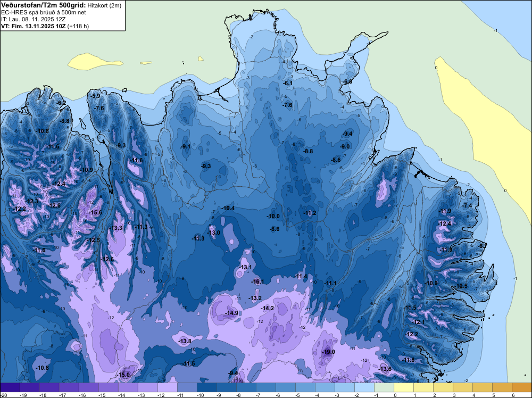Click the 'IT: Lau. 08. 11. 2025 12Z' line
The width and height of the screenshot is (532, 398).
point(33,19)
